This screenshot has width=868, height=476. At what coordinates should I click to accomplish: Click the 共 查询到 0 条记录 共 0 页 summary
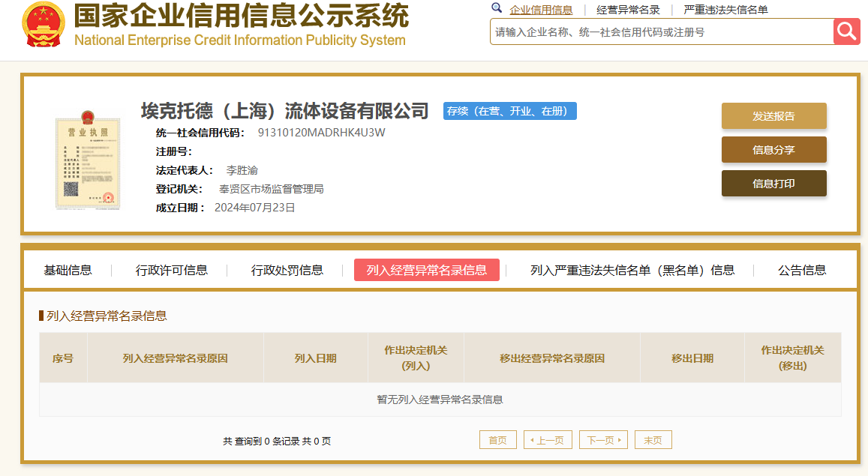click(277, 442)
